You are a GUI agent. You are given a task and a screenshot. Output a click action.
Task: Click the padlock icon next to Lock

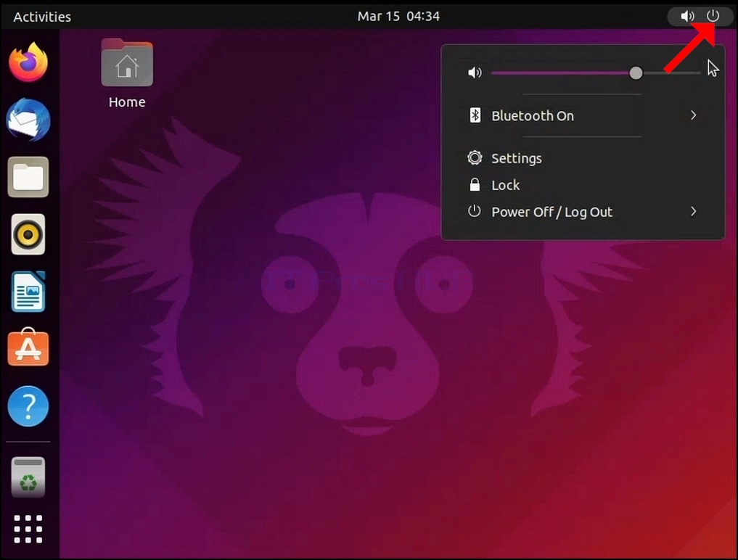coord(475,184)
